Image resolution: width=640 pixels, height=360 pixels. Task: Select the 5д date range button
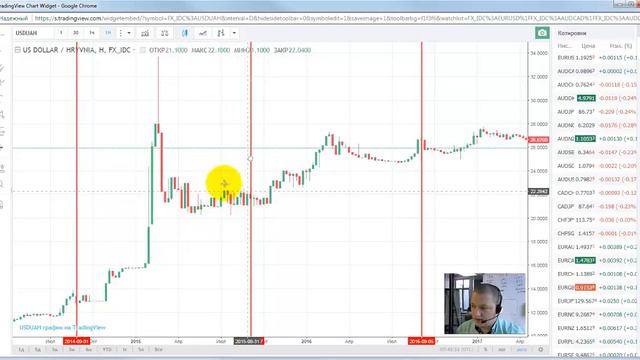click(x=38, y=350)
